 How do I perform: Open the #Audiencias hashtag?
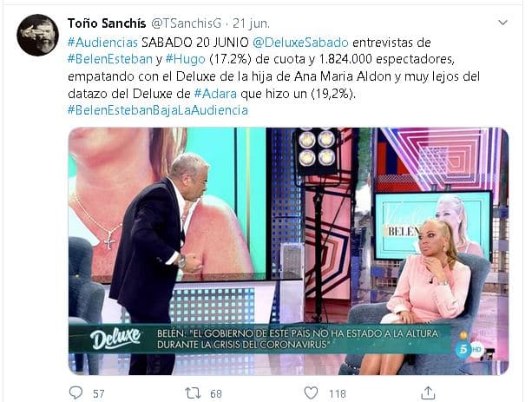click(x=102, y=43)
